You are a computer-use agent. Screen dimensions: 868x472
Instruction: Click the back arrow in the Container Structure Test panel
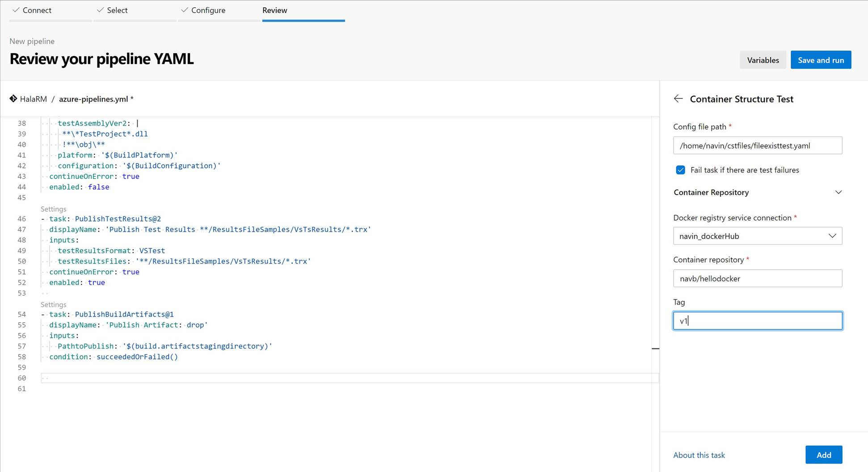[x=678, y=98]
